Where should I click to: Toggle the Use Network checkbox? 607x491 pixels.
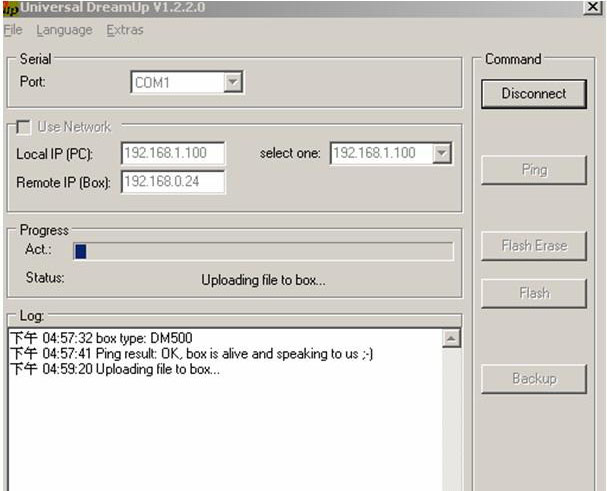coord(23,127)
